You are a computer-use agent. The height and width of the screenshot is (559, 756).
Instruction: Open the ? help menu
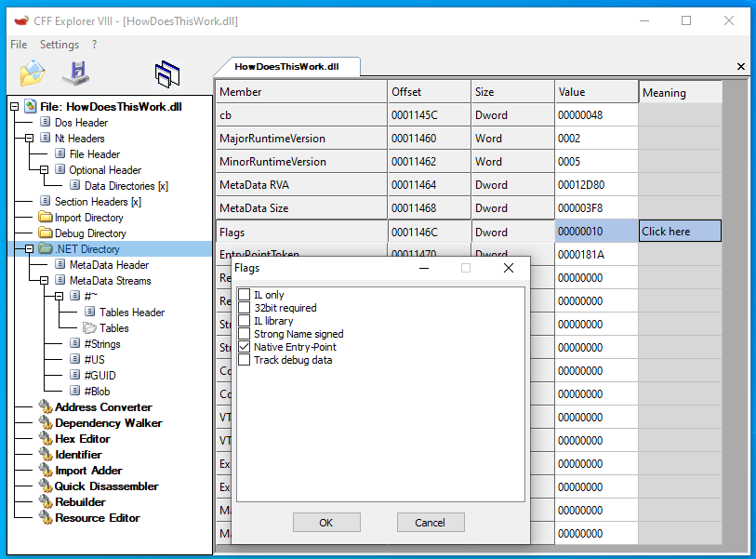95,45
